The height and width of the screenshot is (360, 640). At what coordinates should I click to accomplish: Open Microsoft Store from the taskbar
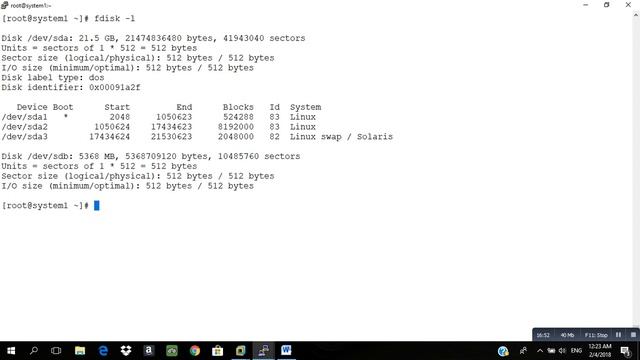pyautogui.click(x=218, y=351)
